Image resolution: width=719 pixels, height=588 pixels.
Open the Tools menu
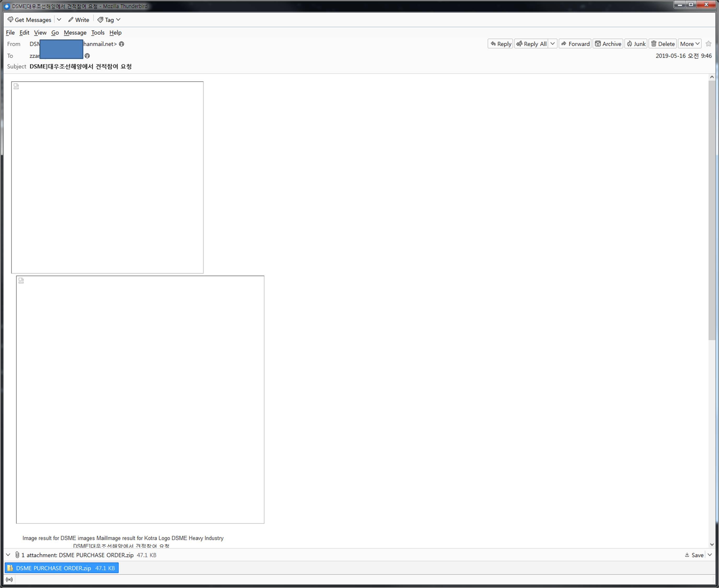[x=98, y=33]
